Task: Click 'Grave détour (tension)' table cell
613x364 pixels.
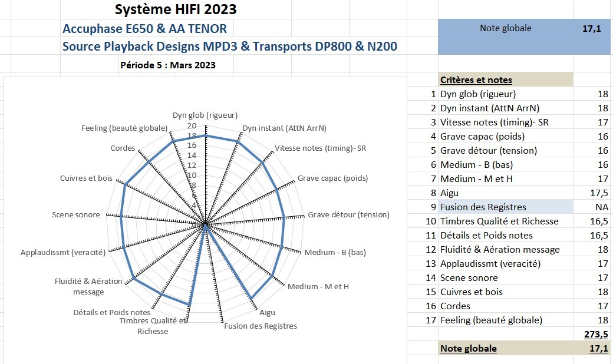Action: pos(506,150)
